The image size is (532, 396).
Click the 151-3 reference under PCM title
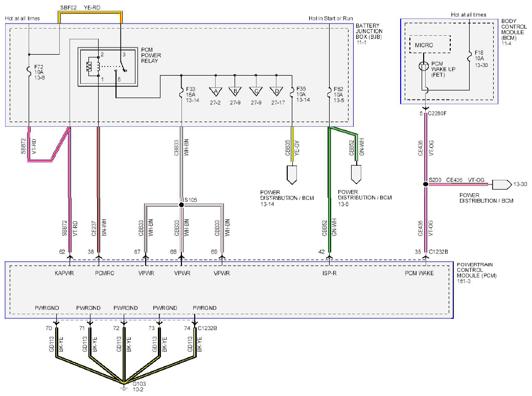click(x=464, y=282)
